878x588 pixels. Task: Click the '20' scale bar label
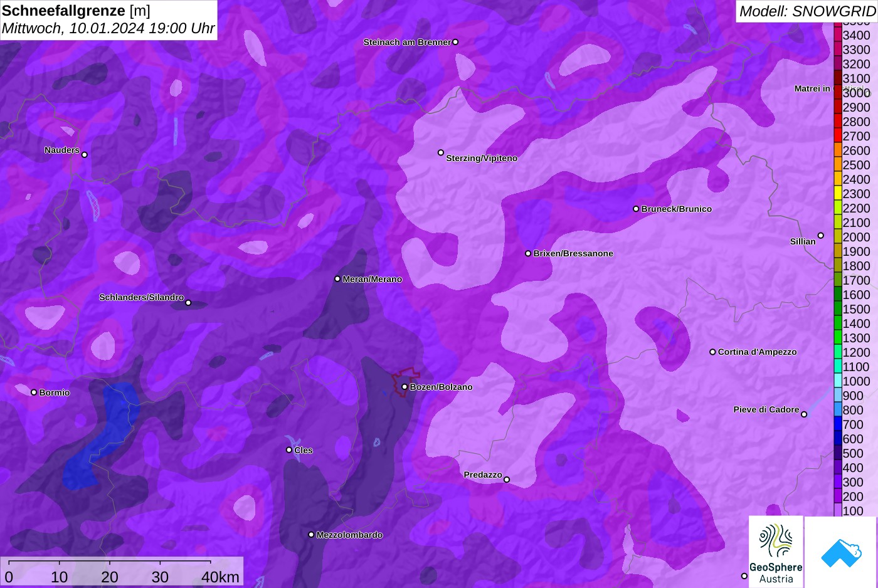110,577
